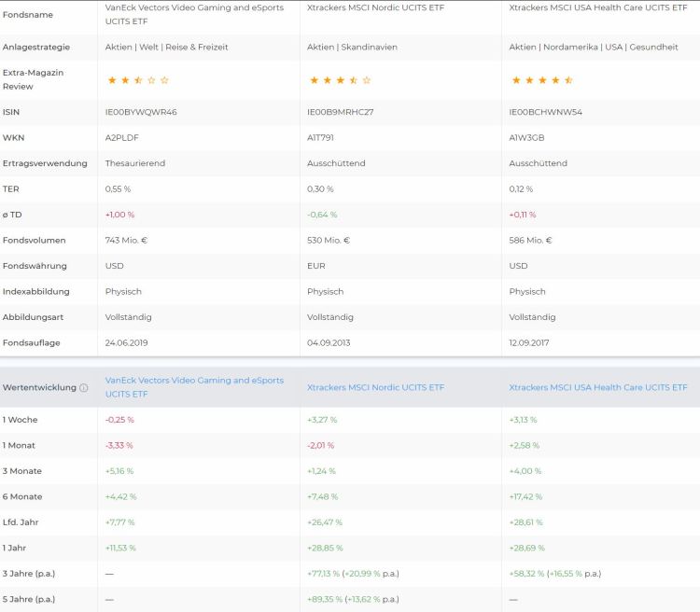Viewport: 700px width, 612px height.
Task: Select ISIN IE00B9MRHC27
Action: click(340, 112)
